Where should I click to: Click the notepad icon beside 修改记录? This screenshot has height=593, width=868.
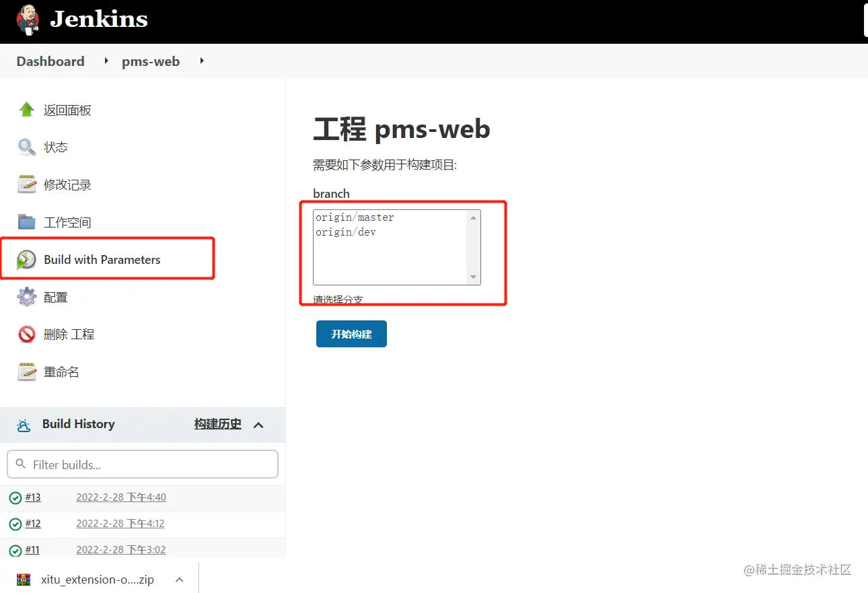pyautogui.click(x=27, y=184)
